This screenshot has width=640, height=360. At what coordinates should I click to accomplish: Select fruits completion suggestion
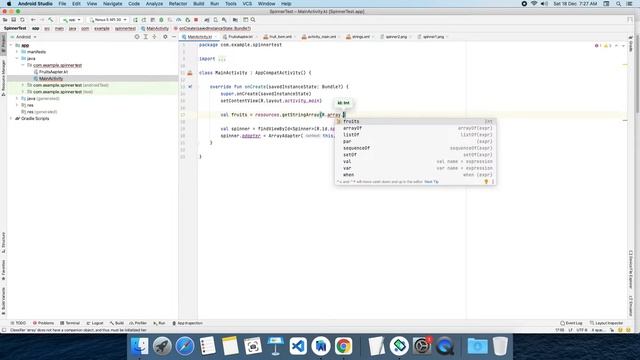click(416, 122)
